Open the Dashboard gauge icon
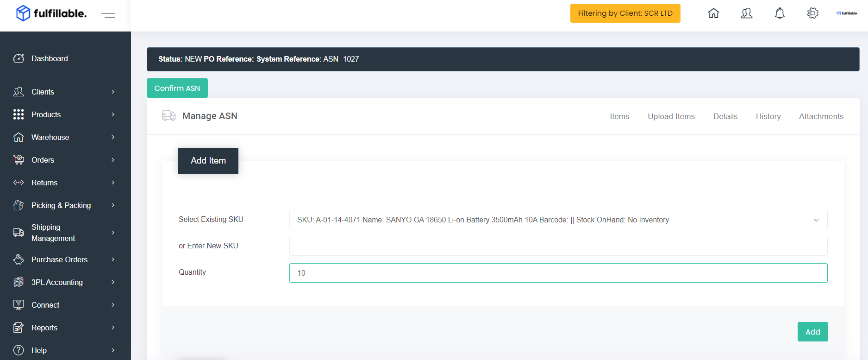The height and width of the screenshot is (360, 868). pyautogui.click(x=19, y=58)
